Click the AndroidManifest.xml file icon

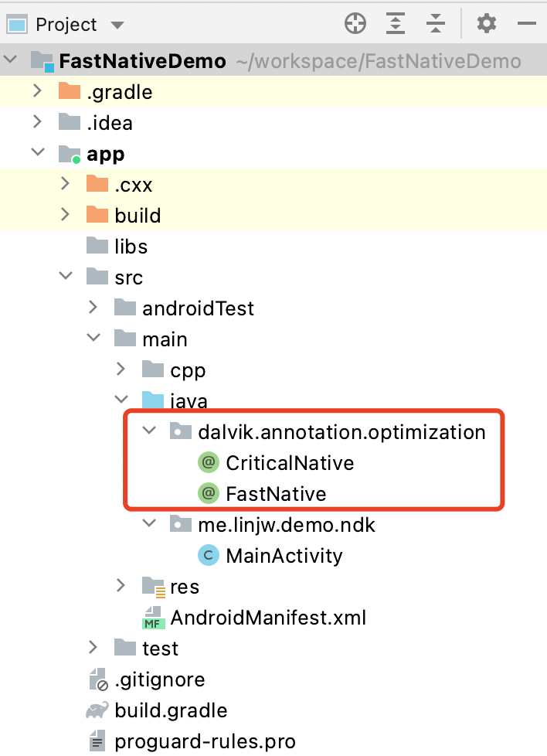pos(153,618)
